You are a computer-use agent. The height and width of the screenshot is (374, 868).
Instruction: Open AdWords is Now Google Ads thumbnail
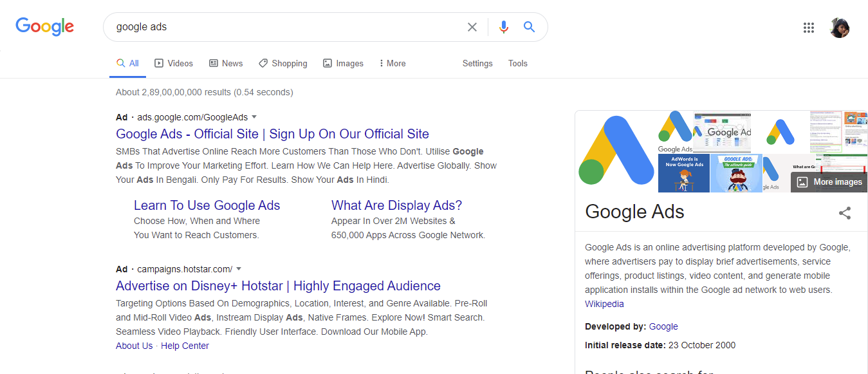click(683, 173)
